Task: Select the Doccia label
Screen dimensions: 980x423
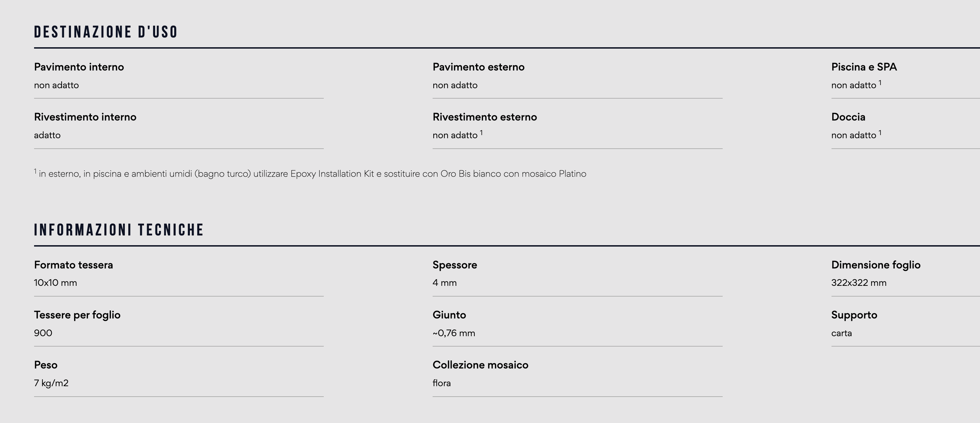Action: coord(848,117)
